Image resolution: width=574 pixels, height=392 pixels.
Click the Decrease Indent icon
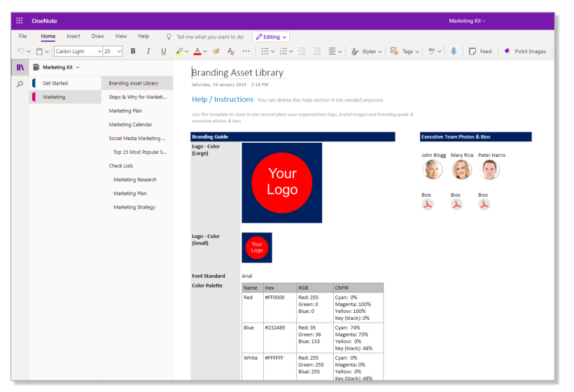(302, 51)
